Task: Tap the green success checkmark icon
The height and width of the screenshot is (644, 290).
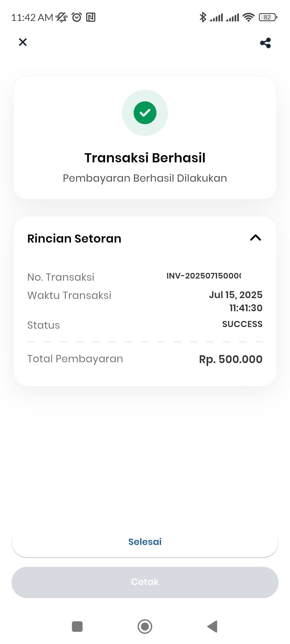Action: [x=145, y=113]
